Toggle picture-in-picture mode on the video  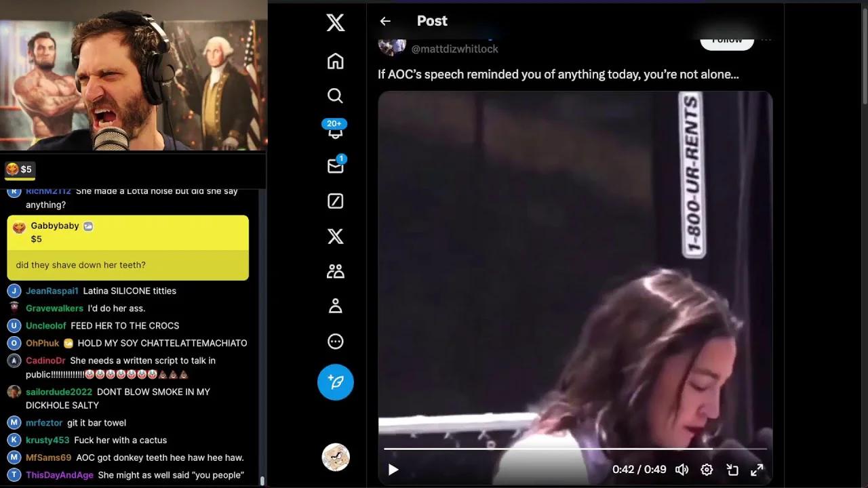732,470
